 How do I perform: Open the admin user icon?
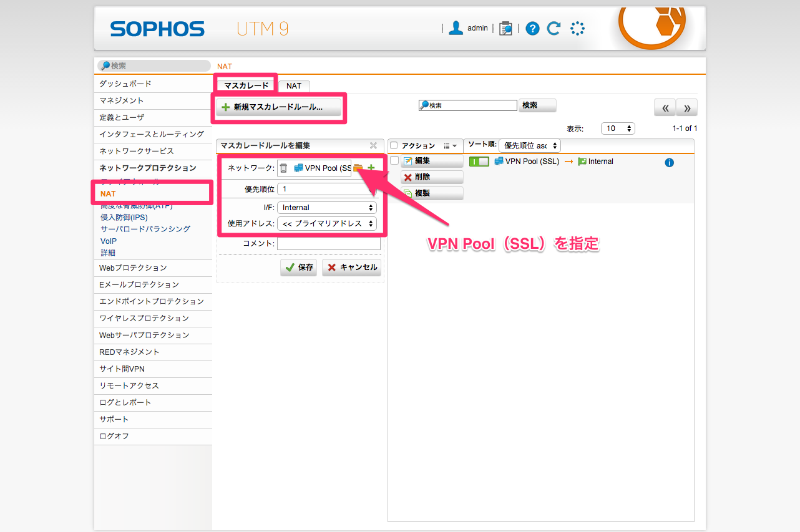(456, 28)
